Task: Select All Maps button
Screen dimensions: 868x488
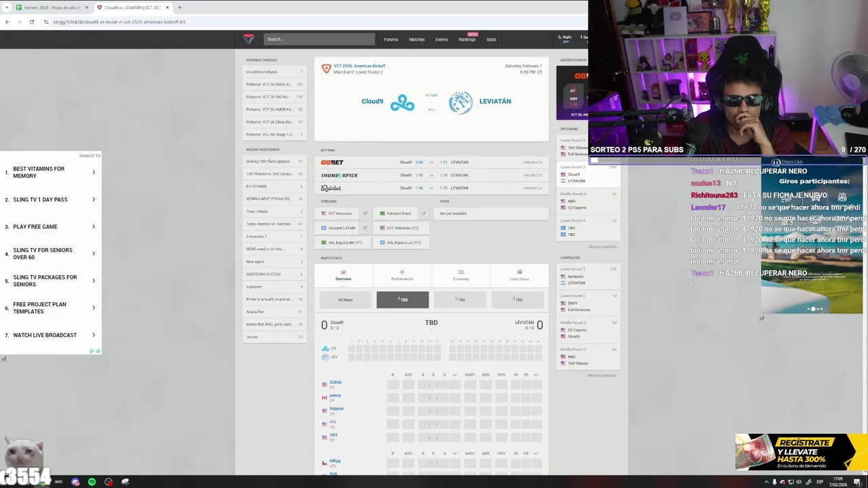Action: pyautogui.click(x=345, y=300)
